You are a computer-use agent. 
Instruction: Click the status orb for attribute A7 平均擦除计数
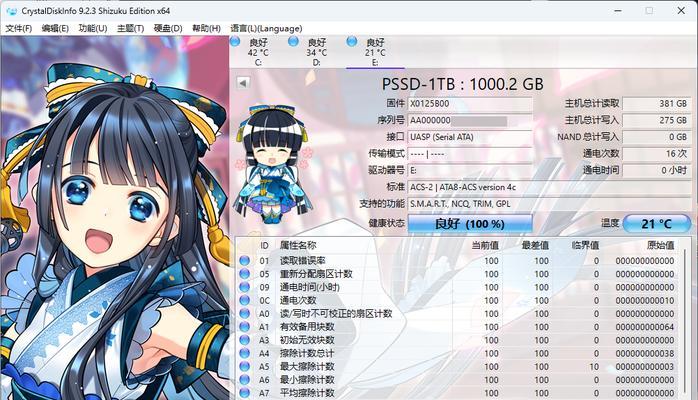(x=244, y=393)
